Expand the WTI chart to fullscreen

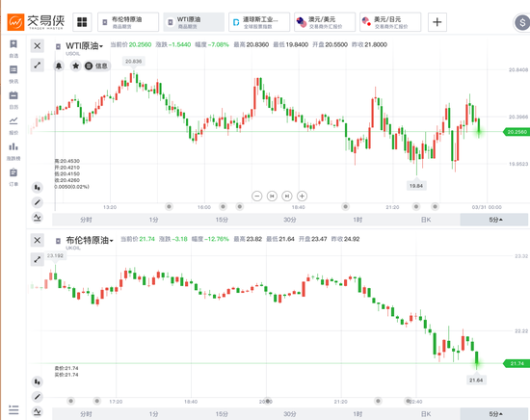(x=38, y=66)
